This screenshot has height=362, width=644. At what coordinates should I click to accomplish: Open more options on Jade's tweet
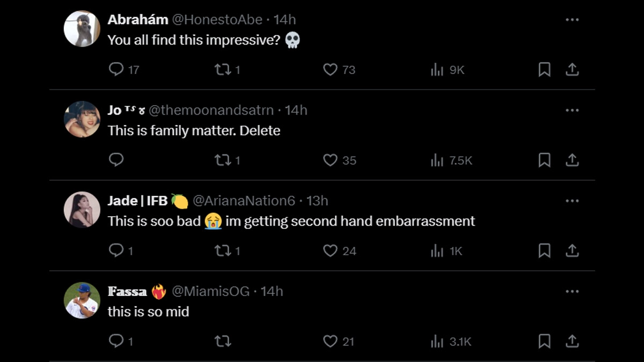pos(572,201)
